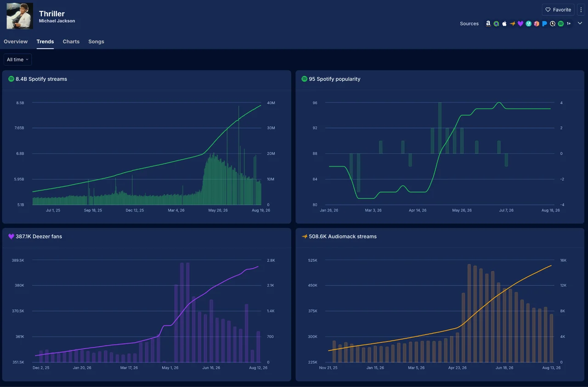Click the "Aug 12, 26" date label

(258, 368)
